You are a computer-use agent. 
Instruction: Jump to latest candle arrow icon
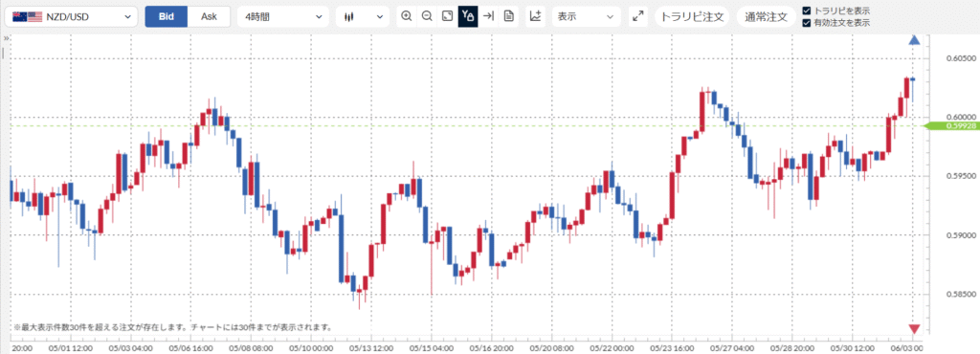point(489,16)
